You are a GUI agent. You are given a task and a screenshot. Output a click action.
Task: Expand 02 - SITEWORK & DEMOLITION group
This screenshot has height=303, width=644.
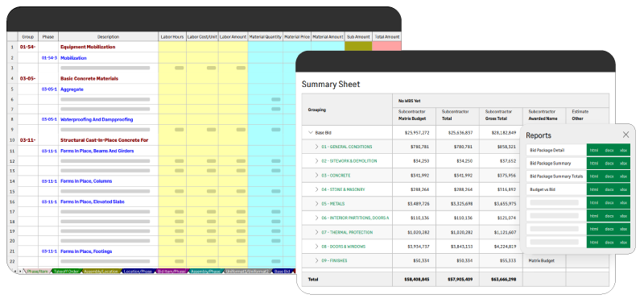(316, 161)
